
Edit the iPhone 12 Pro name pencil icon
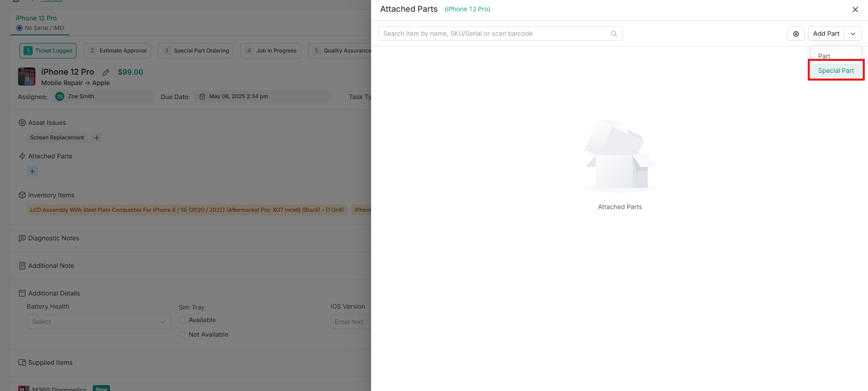(x=105, y=72)
